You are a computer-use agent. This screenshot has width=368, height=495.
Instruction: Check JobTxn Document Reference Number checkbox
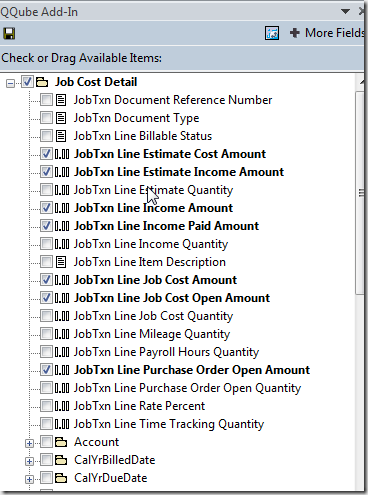(x=46, y=99)
